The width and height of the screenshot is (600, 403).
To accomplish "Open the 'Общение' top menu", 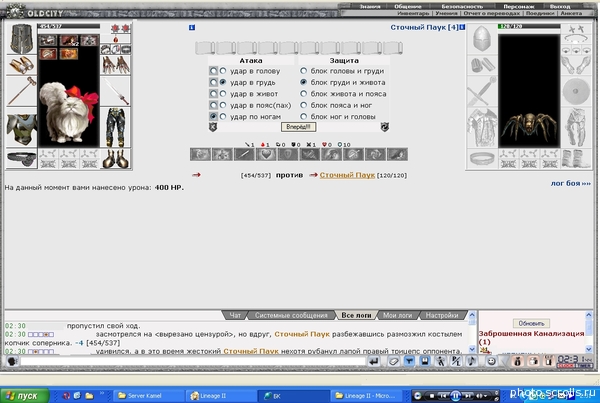I will pyautogui.click(x=408, y=7).
